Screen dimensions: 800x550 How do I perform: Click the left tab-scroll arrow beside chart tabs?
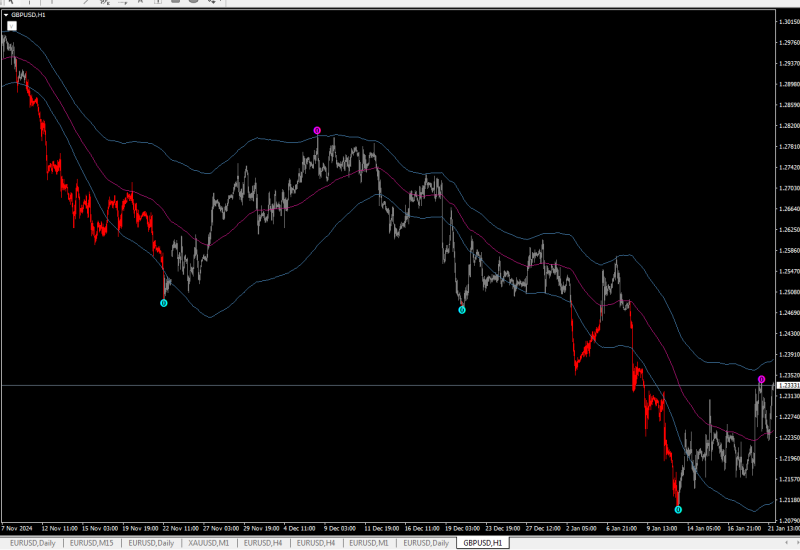[786, 542]
